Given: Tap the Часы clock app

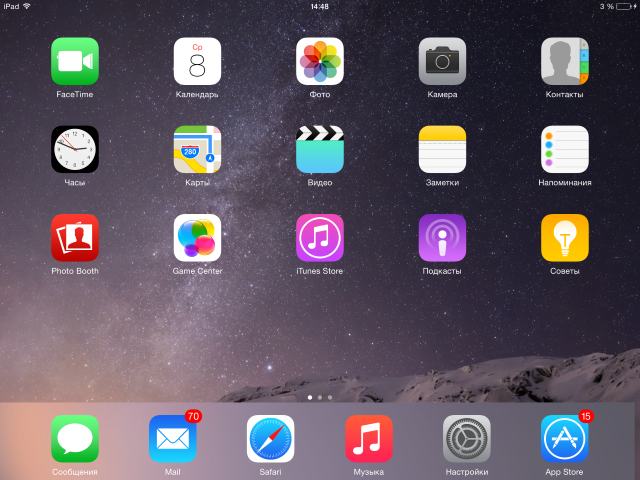Looking at the screenshot, I should [x=75, y=149].
